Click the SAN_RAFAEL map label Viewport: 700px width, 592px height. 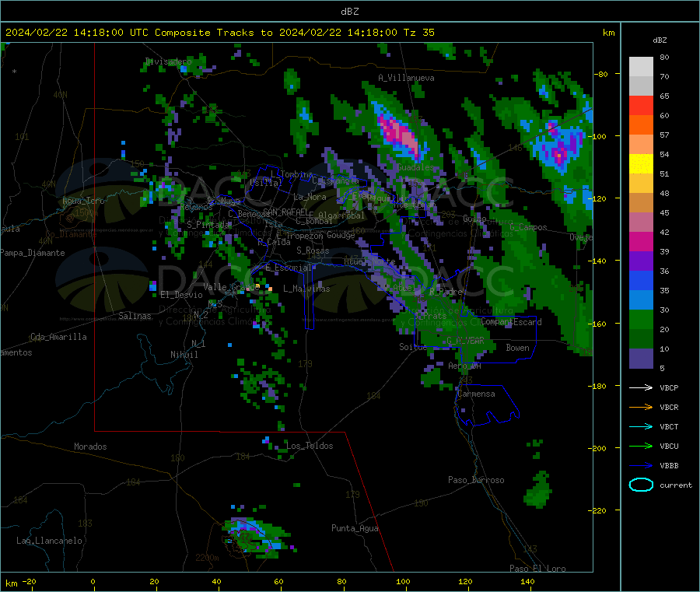285,212
